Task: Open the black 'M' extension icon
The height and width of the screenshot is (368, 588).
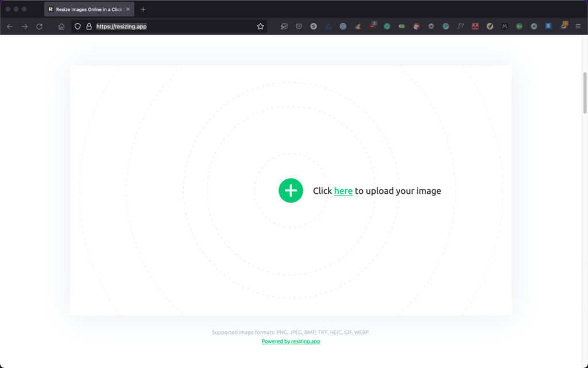Action: tap(504, 26)
